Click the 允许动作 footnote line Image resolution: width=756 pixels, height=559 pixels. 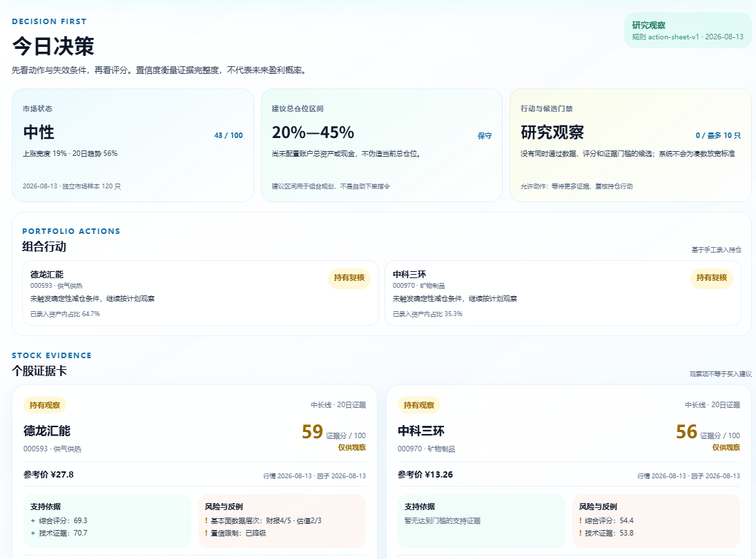[576, 186]
